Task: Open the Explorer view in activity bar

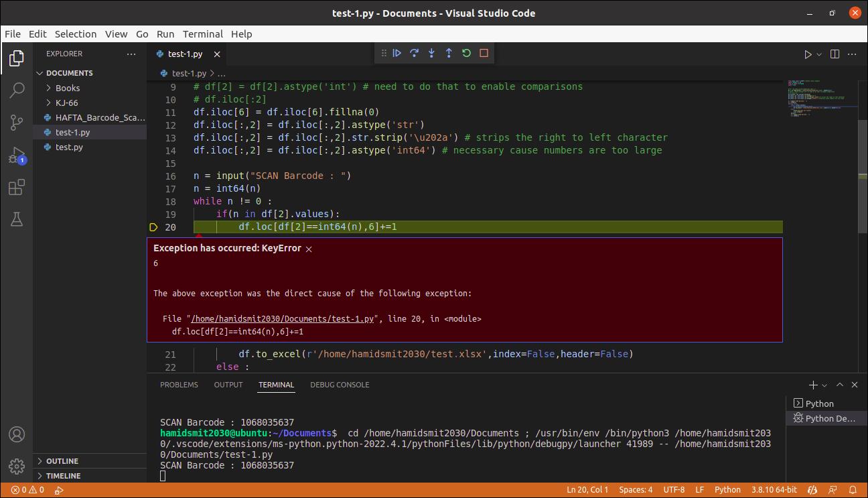Action: 17,58
